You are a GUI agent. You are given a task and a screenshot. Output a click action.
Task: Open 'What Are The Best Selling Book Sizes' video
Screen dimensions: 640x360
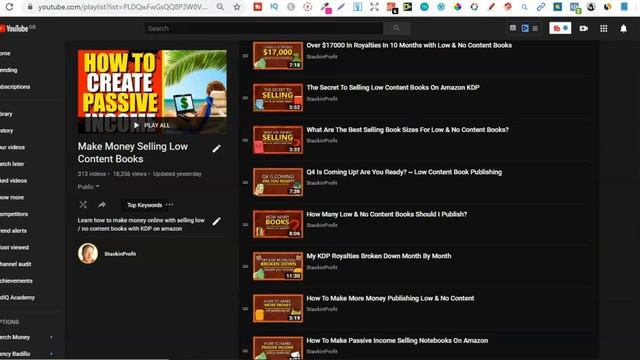(407, 129)
